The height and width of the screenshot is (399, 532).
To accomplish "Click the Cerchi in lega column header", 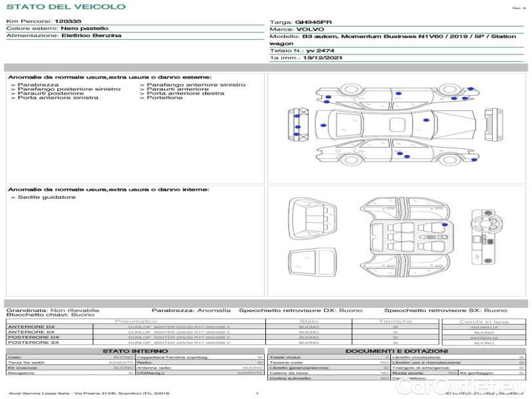I will click(483, 321).
